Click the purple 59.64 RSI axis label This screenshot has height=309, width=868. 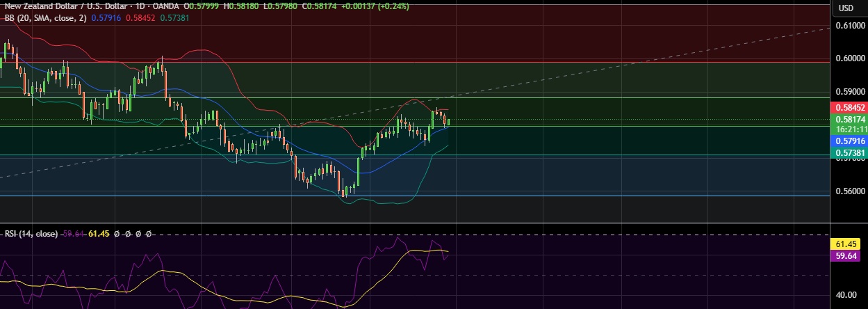coord(849,255)
